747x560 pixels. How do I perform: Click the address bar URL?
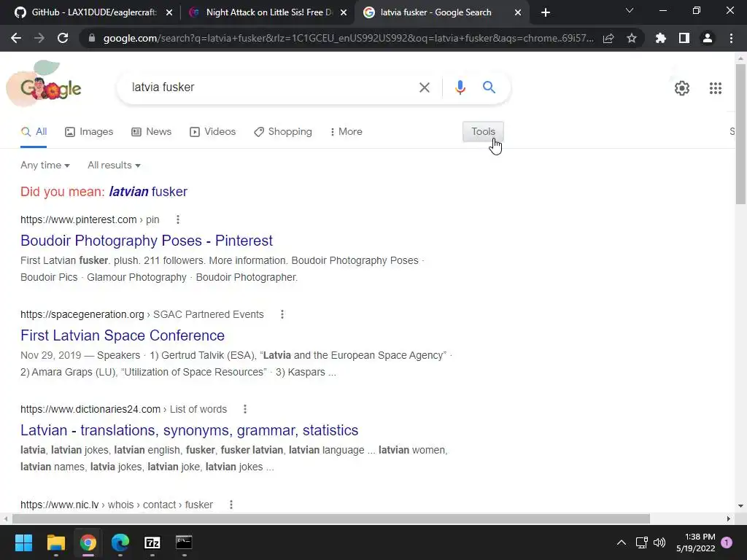click(348, 38)
